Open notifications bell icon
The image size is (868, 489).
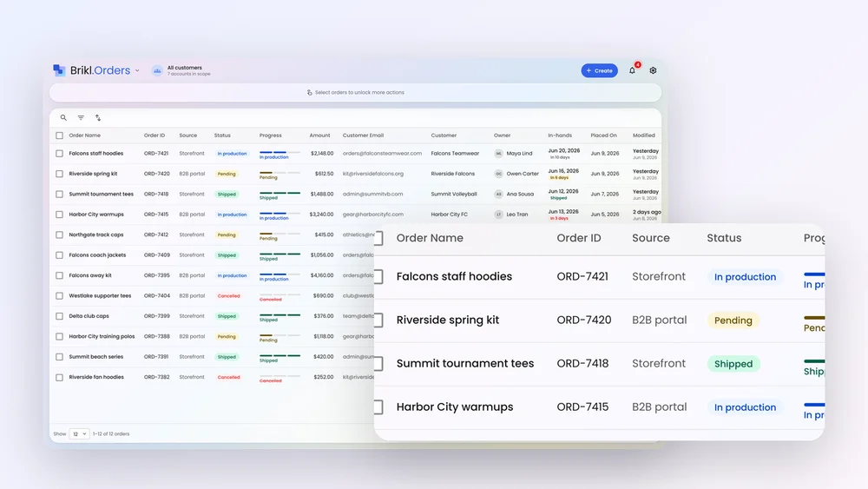(x=632, y=70)
